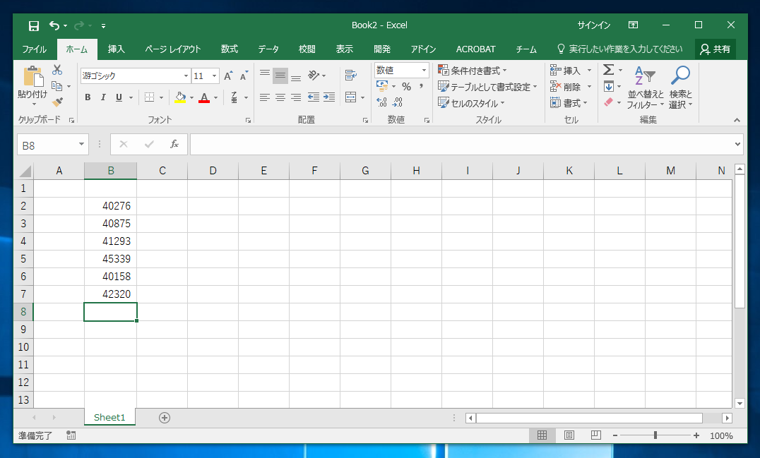Open Format as Table テーブルとして書式設定
Viewport: 760px width, 458px height.
488,87
